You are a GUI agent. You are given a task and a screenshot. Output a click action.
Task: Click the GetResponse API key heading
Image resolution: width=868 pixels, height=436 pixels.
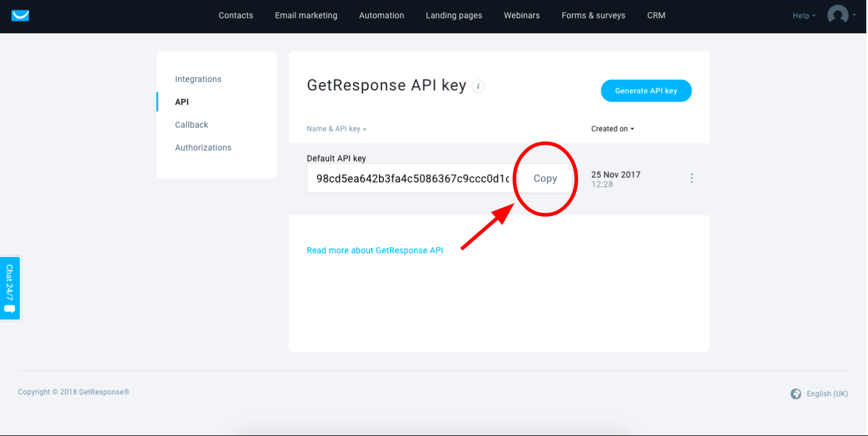coord(386,85)
